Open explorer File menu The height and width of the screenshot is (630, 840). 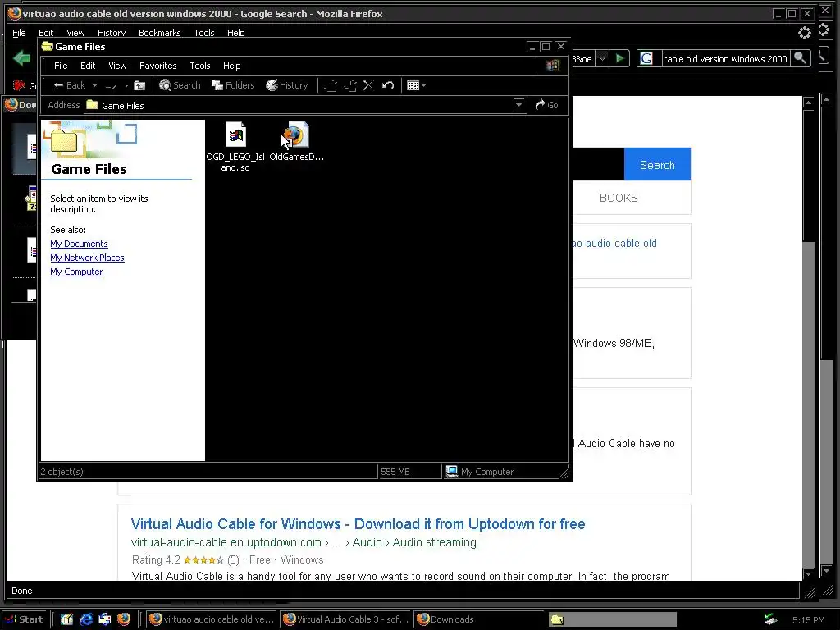pyautogui.click(x=61, y=66)
